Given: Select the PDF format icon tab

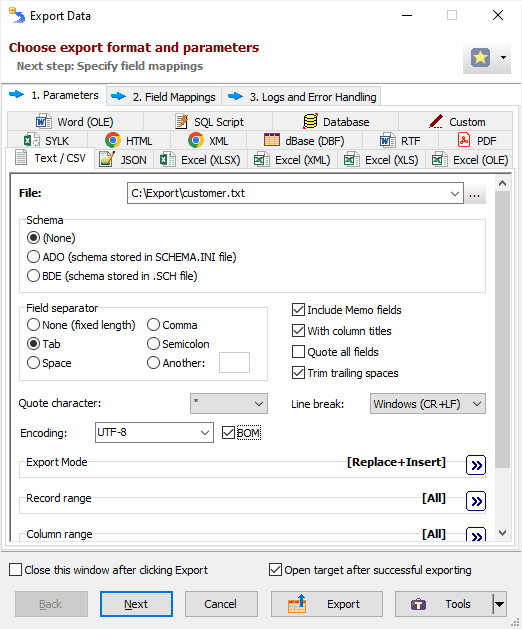Looking at the screenshot, I should point(464,140).
